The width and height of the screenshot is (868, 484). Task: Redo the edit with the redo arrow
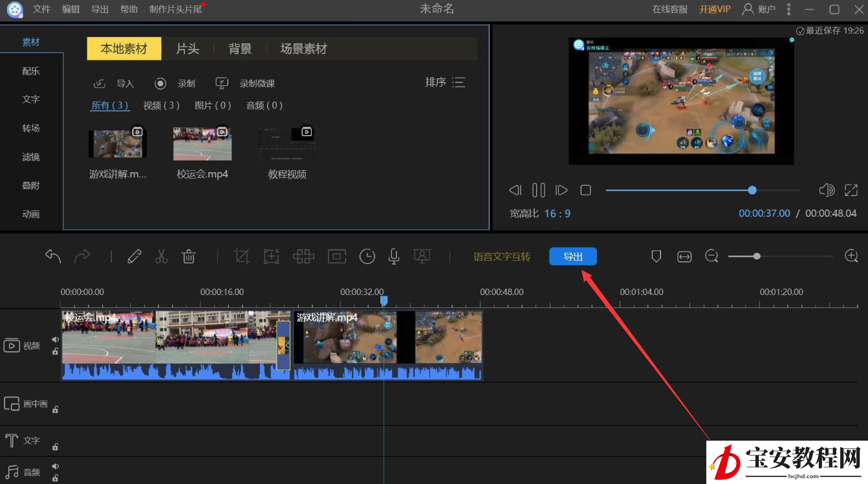coord(82,256)
